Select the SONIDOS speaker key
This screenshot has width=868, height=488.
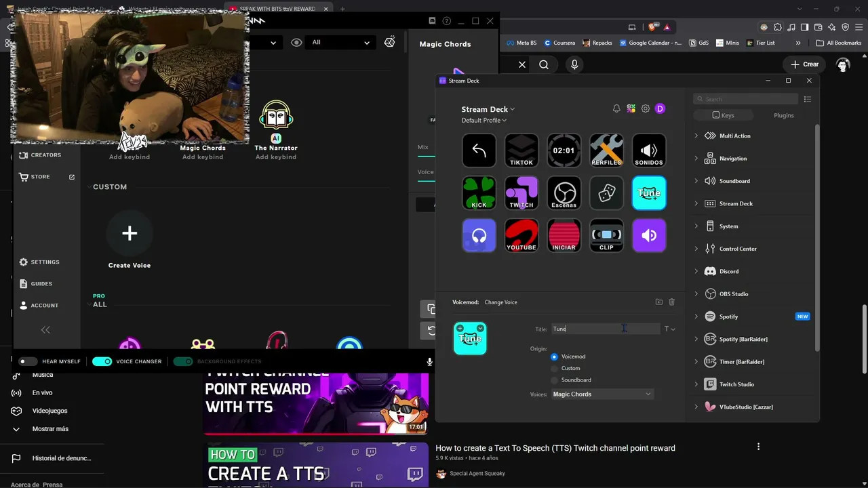point(649,150)
